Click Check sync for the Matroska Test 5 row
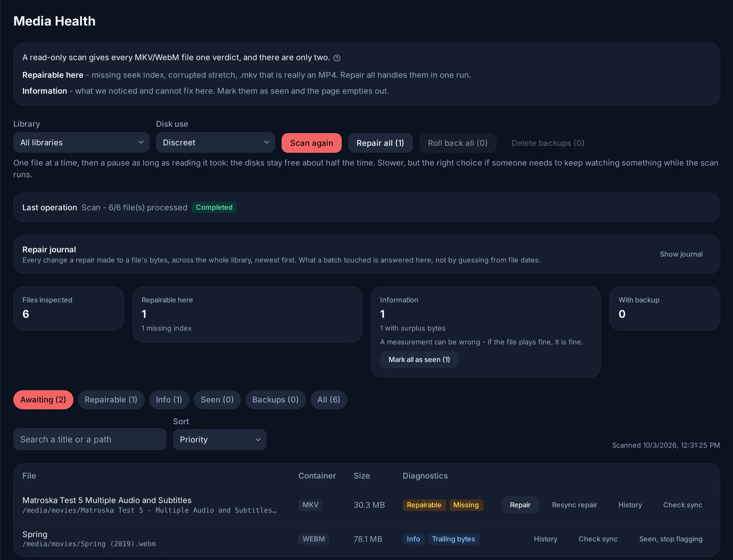This screenshot has width=733, height=560. coord(682,505)
